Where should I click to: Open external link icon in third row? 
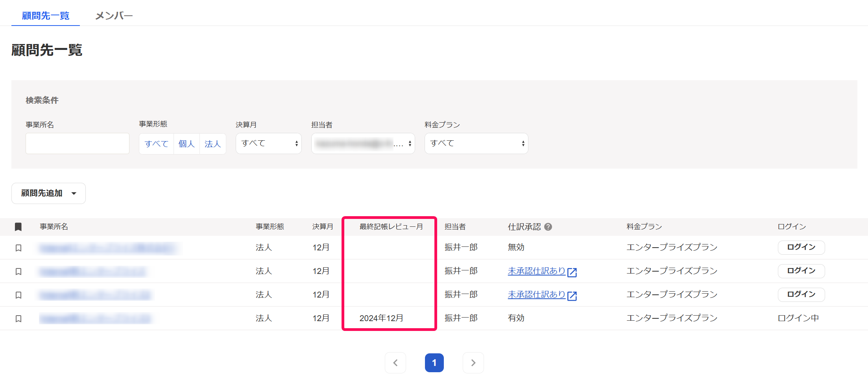[x=572, y=296]
